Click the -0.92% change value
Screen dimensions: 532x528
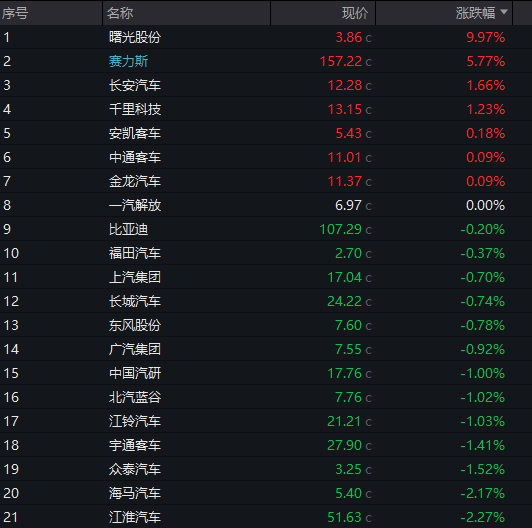tap(483, 349)
